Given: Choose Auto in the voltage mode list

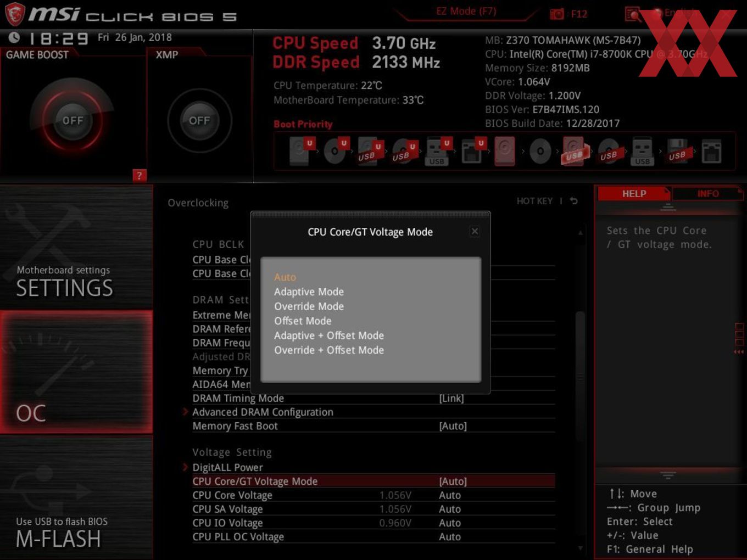Looking at the screenshot, I should [285, 277].
